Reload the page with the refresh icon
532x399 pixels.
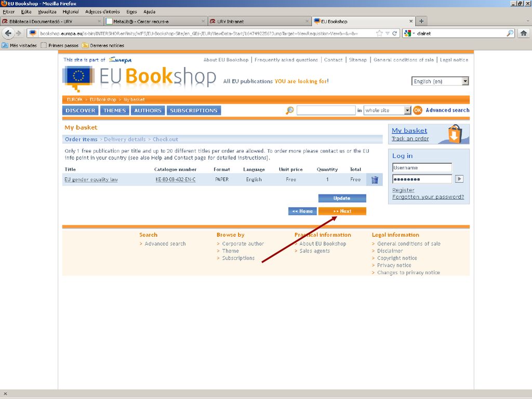(x=395, y=33)
